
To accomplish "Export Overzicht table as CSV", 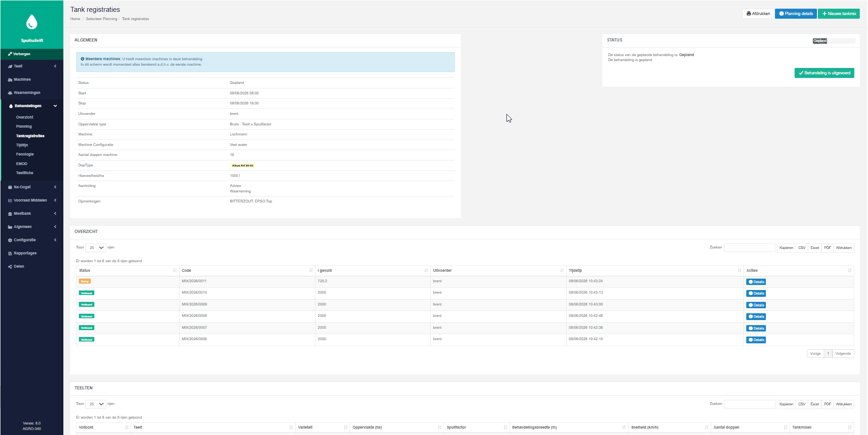I will (x=802, y=248).
